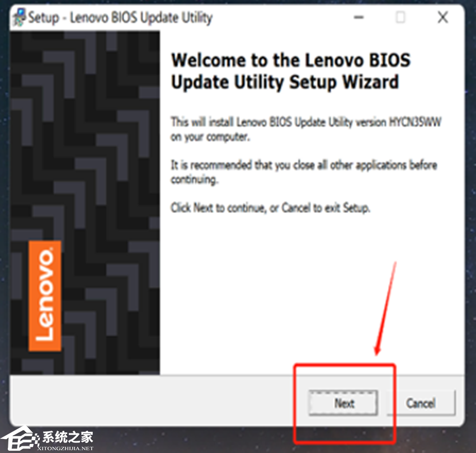476x453 pixels.
Task: Click the starry desktop background beside the window
Action: click(x=470, y=213)
